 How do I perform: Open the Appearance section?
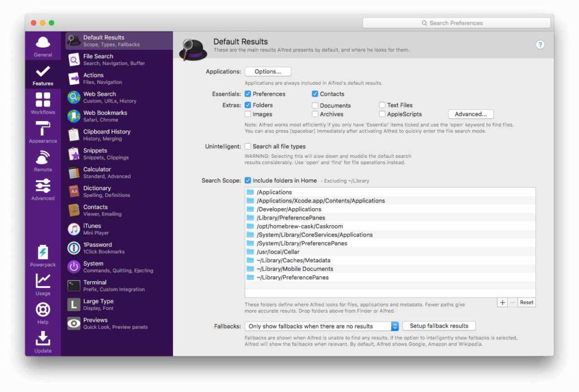43,132
